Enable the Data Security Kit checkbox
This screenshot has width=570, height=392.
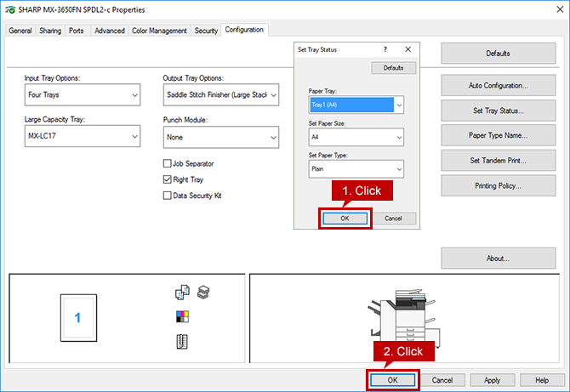(x=168, y=196)
